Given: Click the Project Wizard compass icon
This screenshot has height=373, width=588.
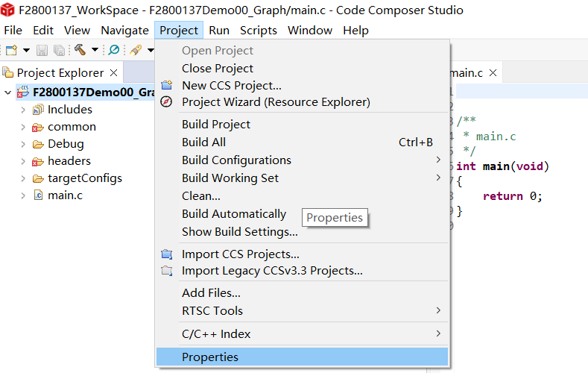Looking at the screenshot, I should tap(166, 101).
